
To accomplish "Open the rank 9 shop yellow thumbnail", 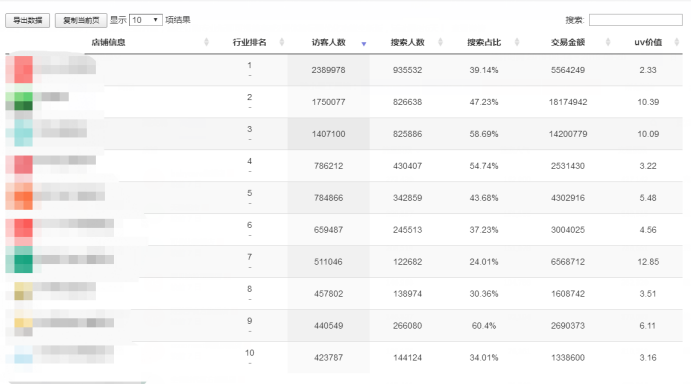I will [23, 323].
